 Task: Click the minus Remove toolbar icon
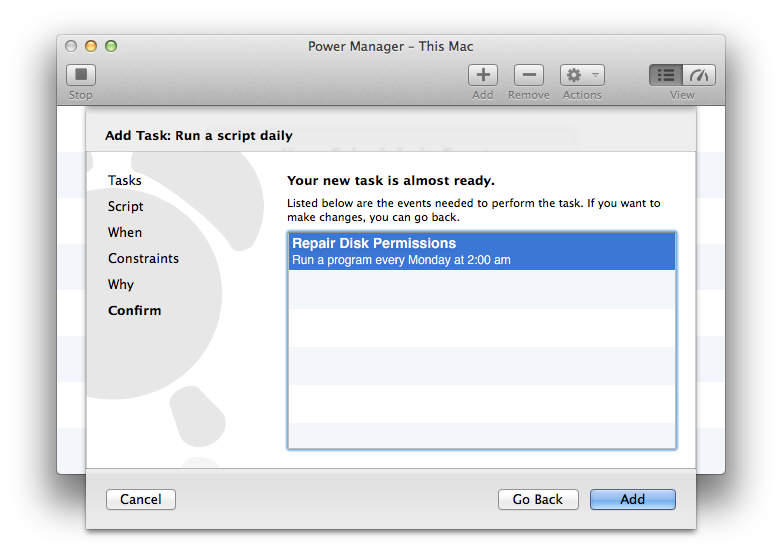tap(529, 75)
